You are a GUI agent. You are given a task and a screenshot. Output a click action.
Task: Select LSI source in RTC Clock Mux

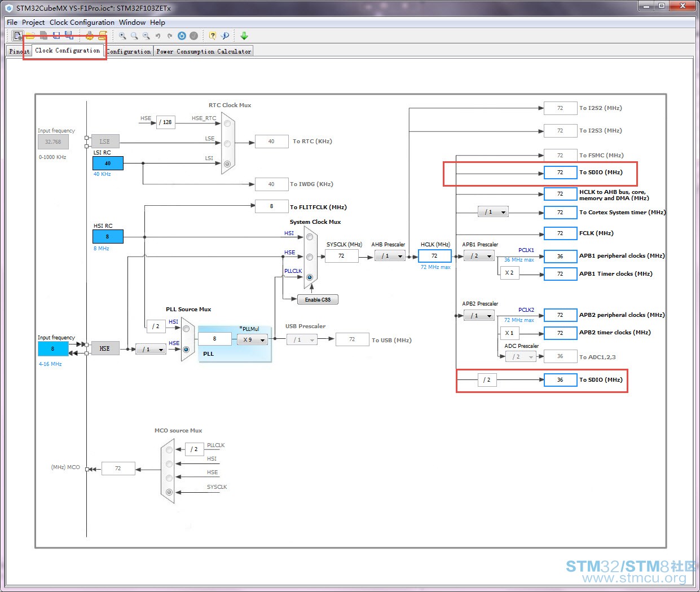click(x=227, y=164)
